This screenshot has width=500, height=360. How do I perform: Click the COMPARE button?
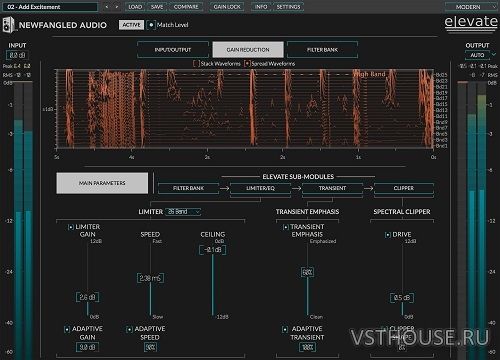[x=186, y=7]
